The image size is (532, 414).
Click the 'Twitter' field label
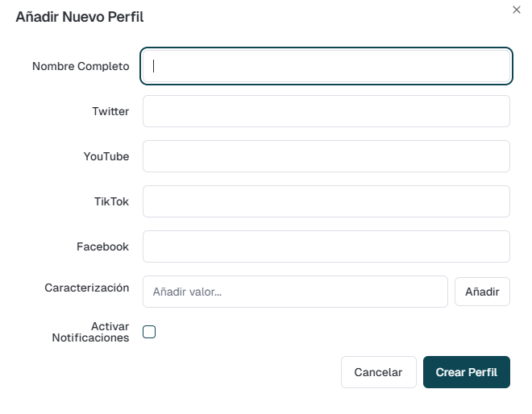click(x=110, y=111)
